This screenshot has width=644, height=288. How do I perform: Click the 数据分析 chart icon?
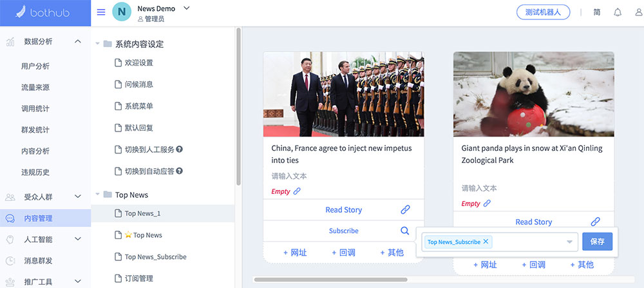tap(10, 41)
